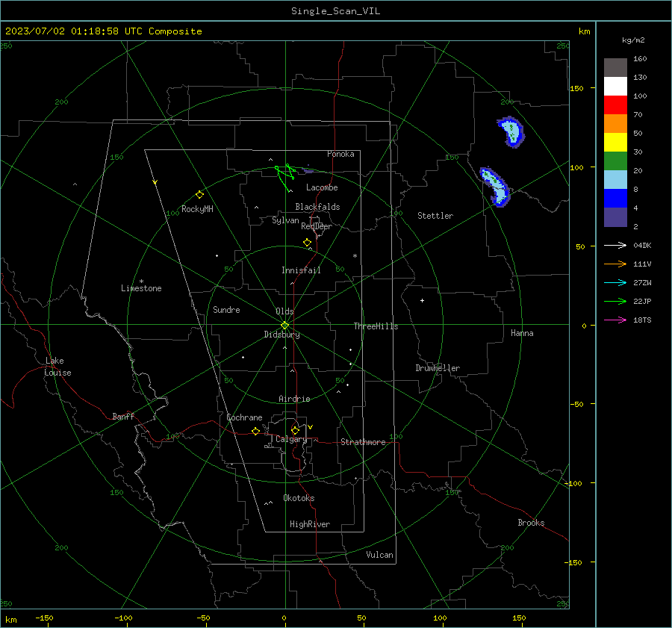Screen dimensions: 672x628
Task: Select the green 30 color swatch
Action: (x=615, y=161)
